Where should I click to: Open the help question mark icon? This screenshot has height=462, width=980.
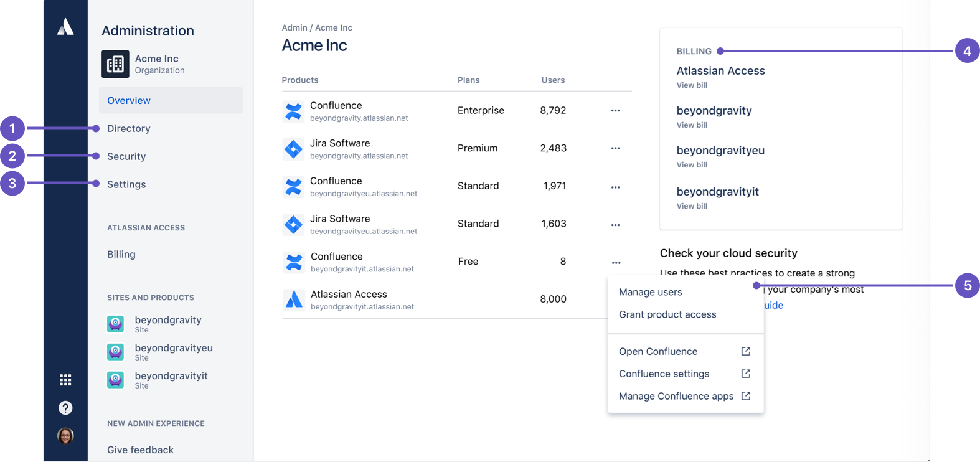tap(65, 408)
